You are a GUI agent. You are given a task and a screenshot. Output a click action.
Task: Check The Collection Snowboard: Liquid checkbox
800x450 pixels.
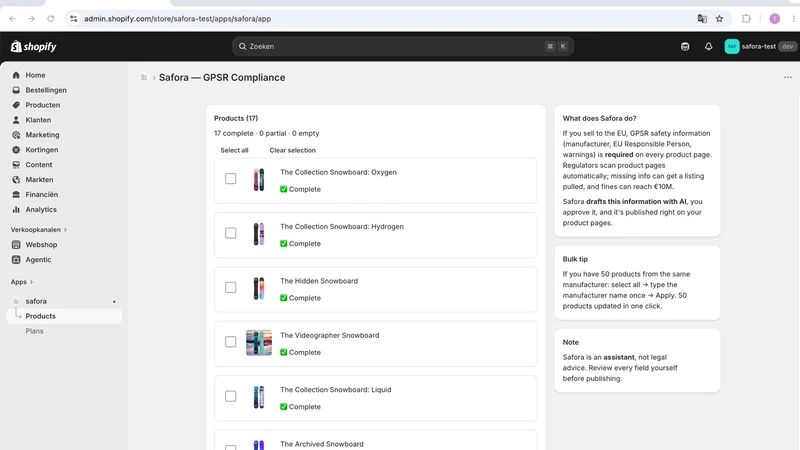coord(231,396)
